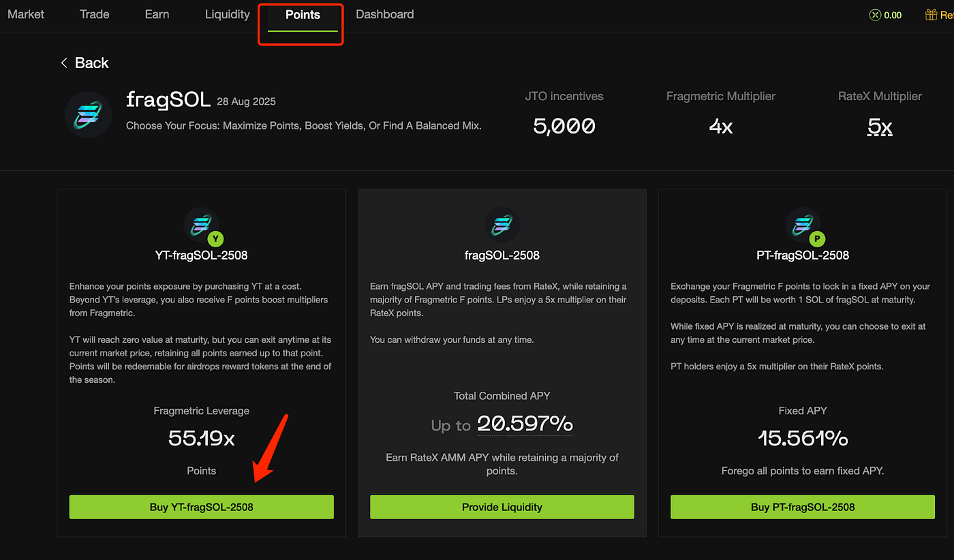Click the back chevron arrow icon
This screenshot has width=954, height=560.
click(64, 63)
